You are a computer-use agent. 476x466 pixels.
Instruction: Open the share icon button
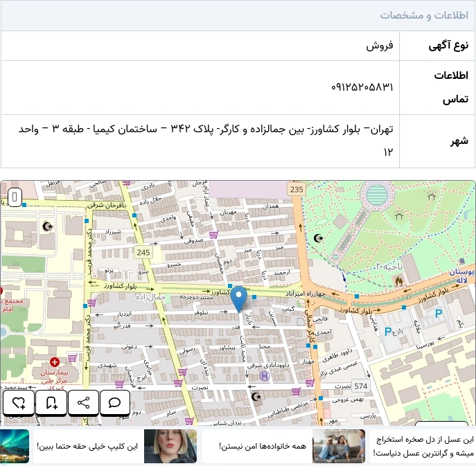[83, 403]
